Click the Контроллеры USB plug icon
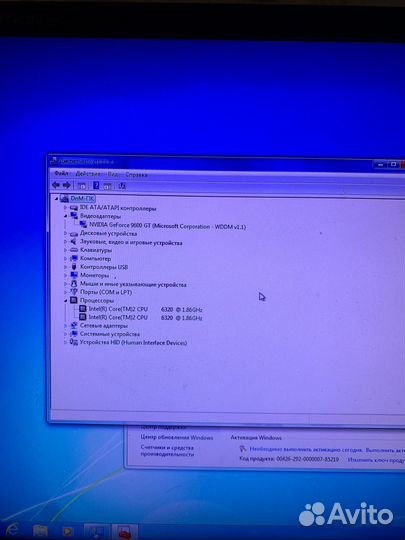Viewport: 405px width, 540px height. tap(74, 267)
